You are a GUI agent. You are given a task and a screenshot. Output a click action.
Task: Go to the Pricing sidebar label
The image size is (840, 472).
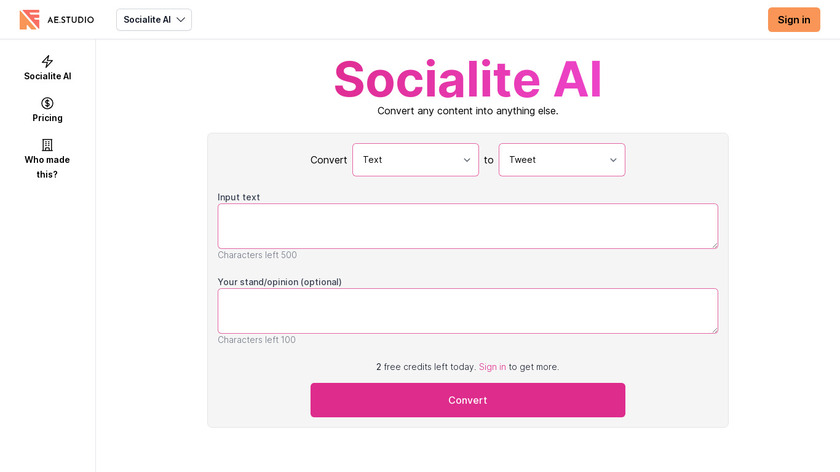pos(47,118)
